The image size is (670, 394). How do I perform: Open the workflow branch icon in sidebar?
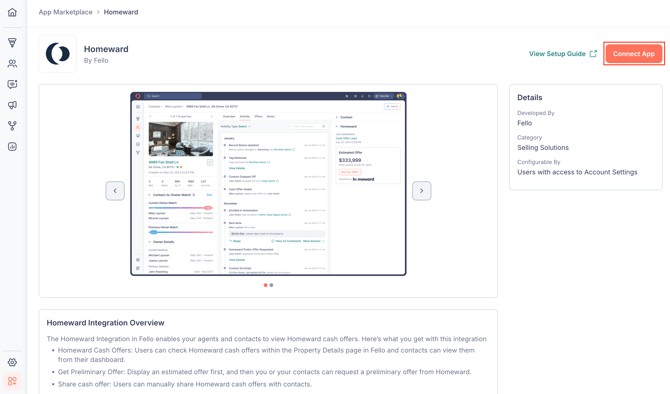[x=12, y=126]
